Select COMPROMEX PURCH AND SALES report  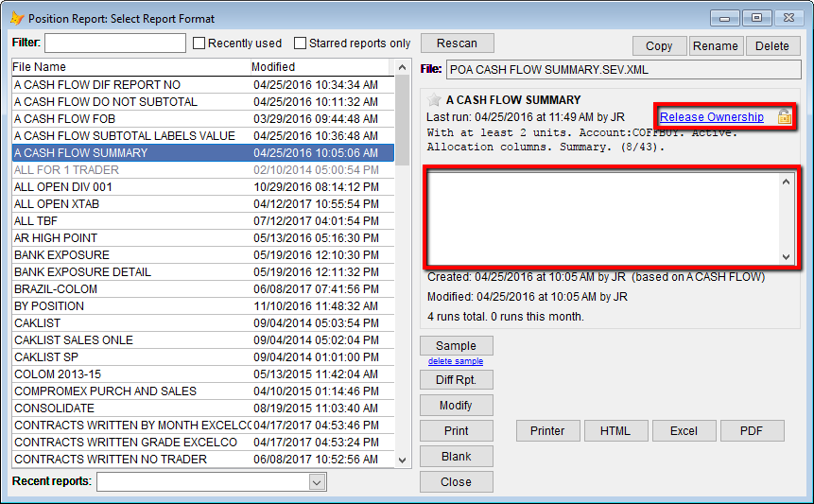point(203,391)
